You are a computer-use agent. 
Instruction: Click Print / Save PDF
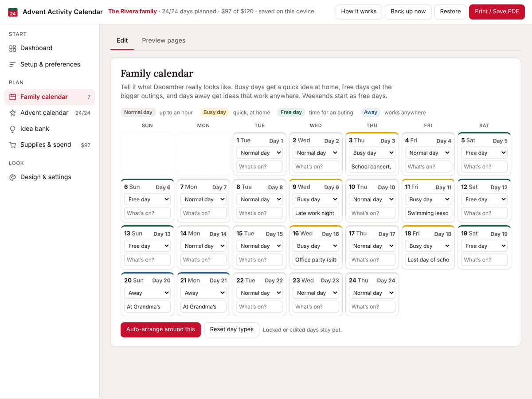coord(497,12)
